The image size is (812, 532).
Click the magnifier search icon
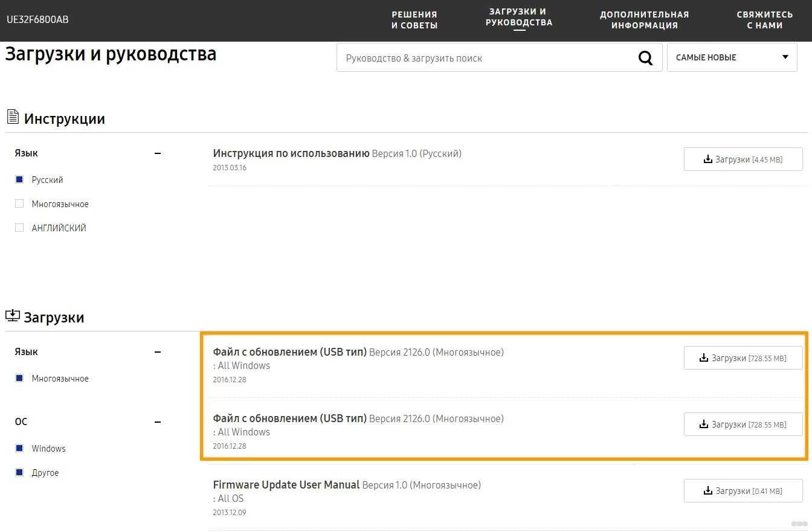point(645,58)
